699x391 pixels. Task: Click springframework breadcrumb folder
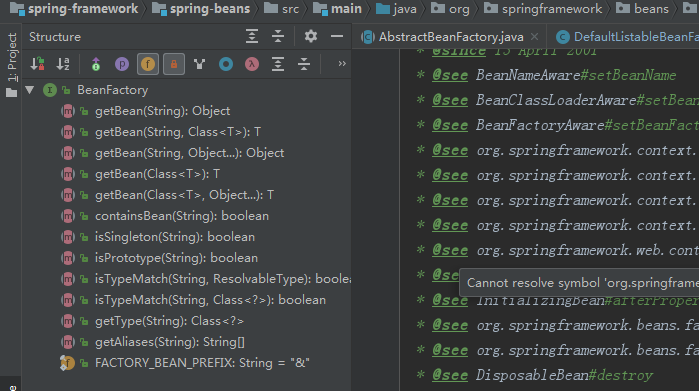[x=552, y=8]
